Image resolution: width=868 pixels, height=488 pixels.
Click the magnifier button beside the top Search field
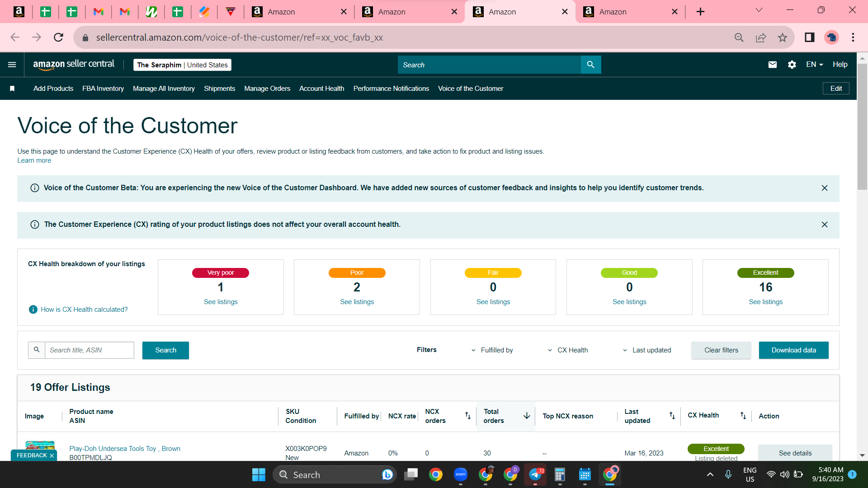pyautogui.click(x=590, y=65)
